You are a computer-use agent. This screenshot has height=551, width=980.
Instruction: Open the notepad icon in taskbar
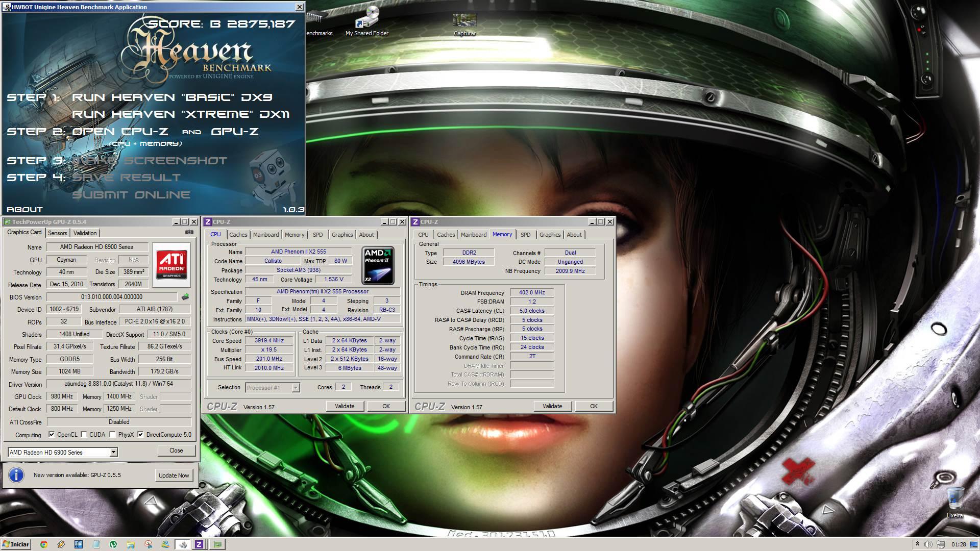pyautogui.click(x=96, y=544)
